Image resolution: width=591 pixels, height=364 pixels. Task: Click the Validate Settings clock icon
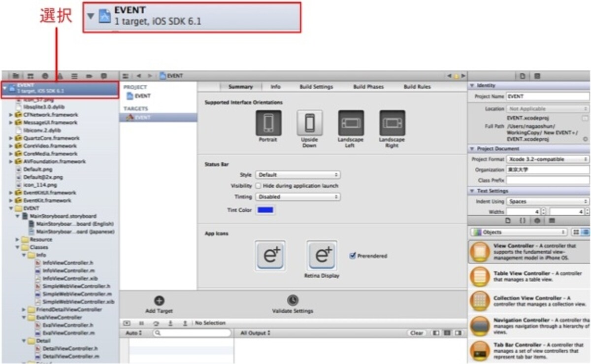click(x=293, y=300)
